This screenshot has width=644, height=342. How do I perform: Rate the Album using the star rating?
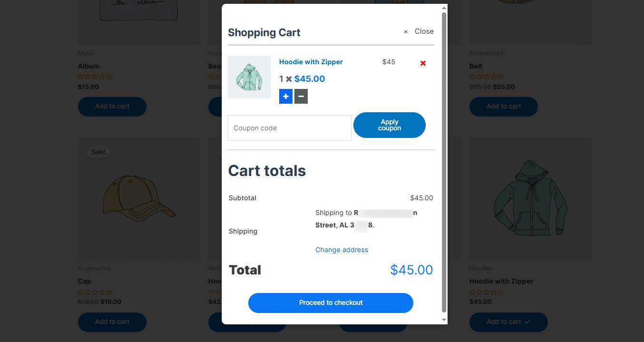95,77
